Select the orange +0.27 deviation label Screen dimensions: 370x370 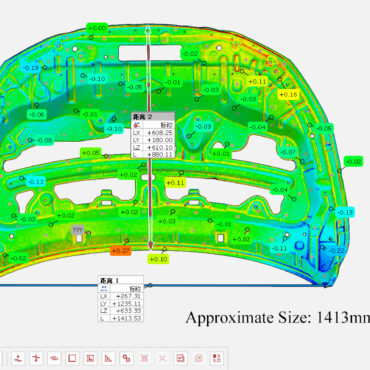click(121, 250)
